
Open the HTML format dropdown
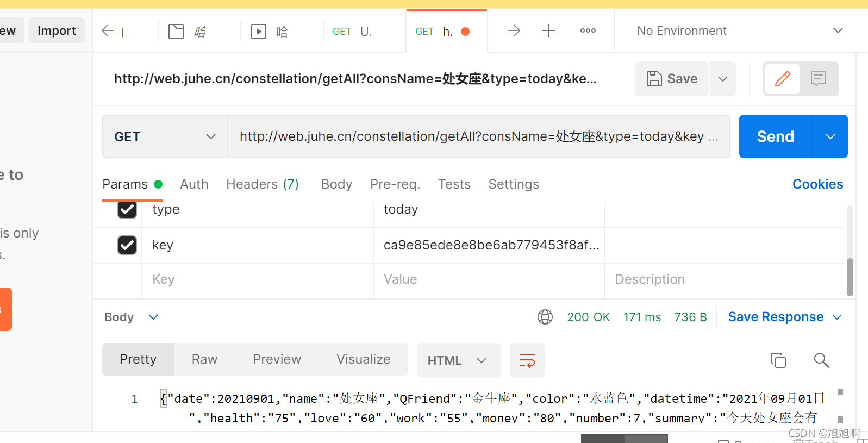tap(459, 360)
